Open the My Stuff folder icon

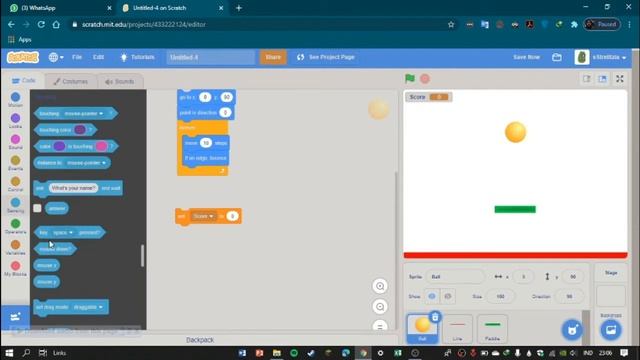pyautogui.click(x=557, y=57)
